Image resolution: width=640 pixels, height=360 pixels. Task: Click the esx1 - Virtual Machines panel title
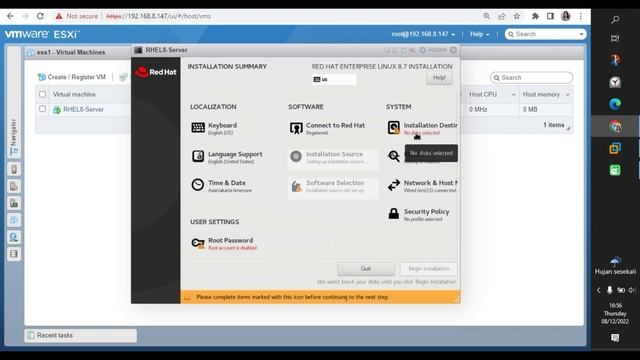71,52
